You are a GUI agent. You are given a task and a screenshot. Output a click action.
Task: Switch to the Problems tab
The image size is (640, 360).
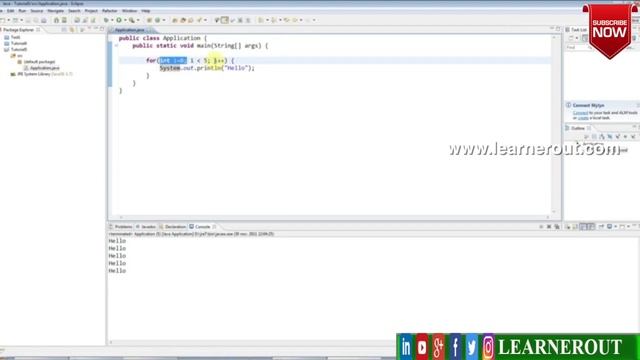[x=121, y=227]
